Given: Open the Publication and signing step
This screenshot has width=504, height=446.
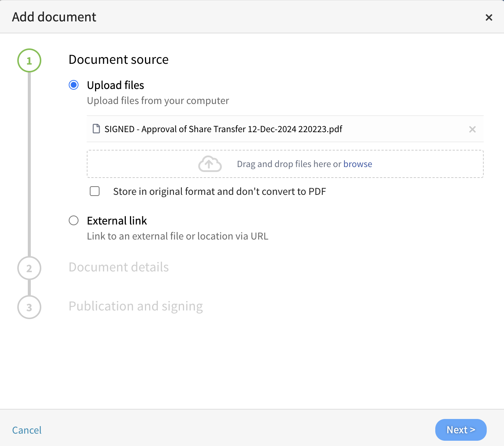Looking at the screenshot, I should point(136,306).
